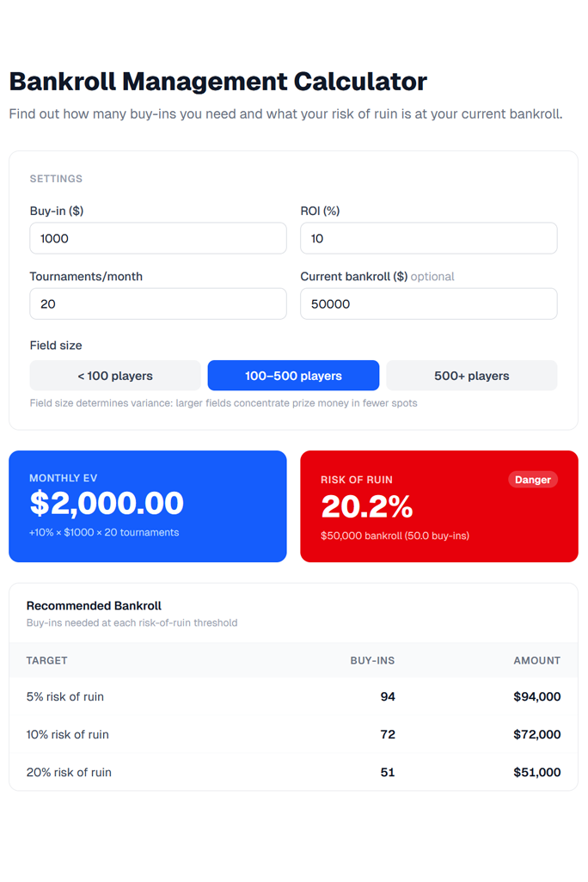Click the Danger badge
The image size is (588, 882).
532,480
